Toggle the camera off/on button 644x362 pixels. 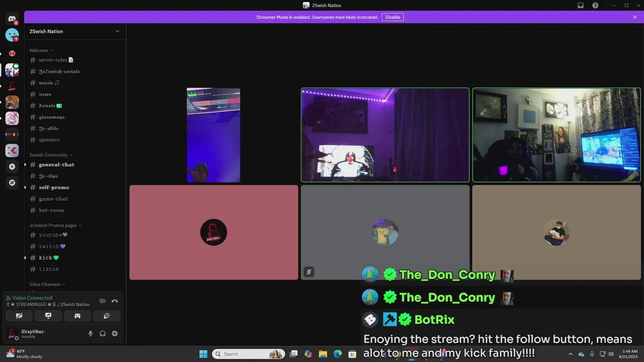click(x=19, y=316)
